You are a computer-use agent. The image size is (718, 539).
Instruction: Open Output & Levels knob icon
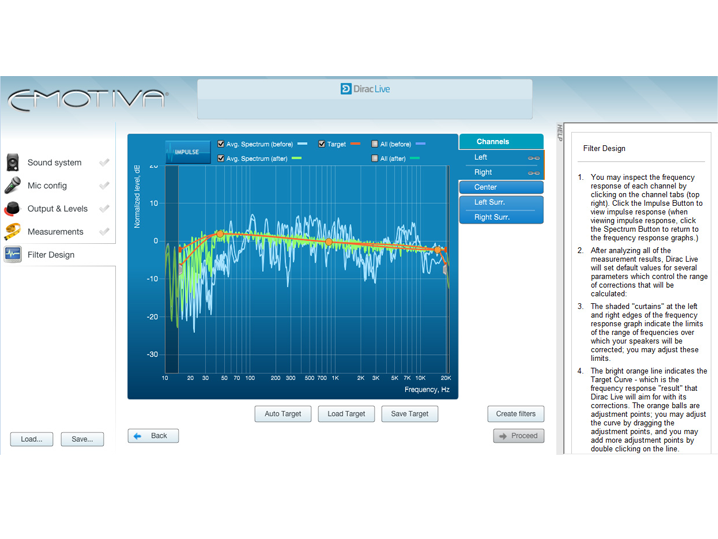[x=13, y=209]
